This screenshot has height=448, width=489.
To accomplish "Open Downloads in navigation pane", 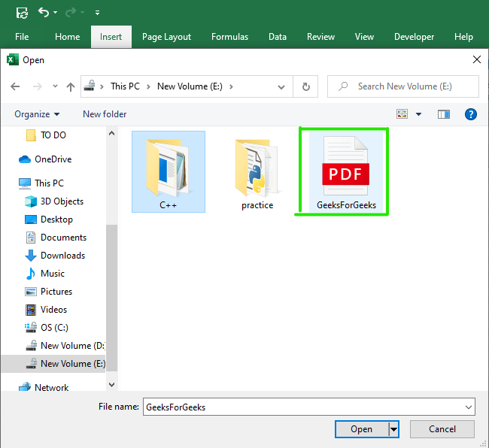I will [x=55, y=256].
